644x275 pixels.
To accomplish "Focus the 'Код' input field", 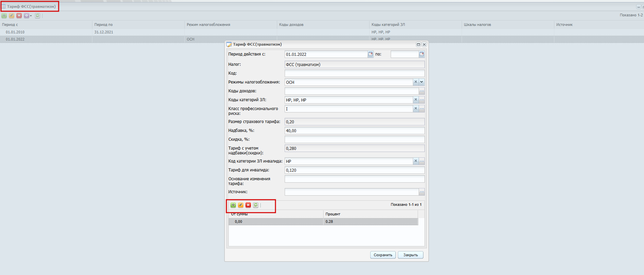I will pyautogui.click(x=355, y=73).
